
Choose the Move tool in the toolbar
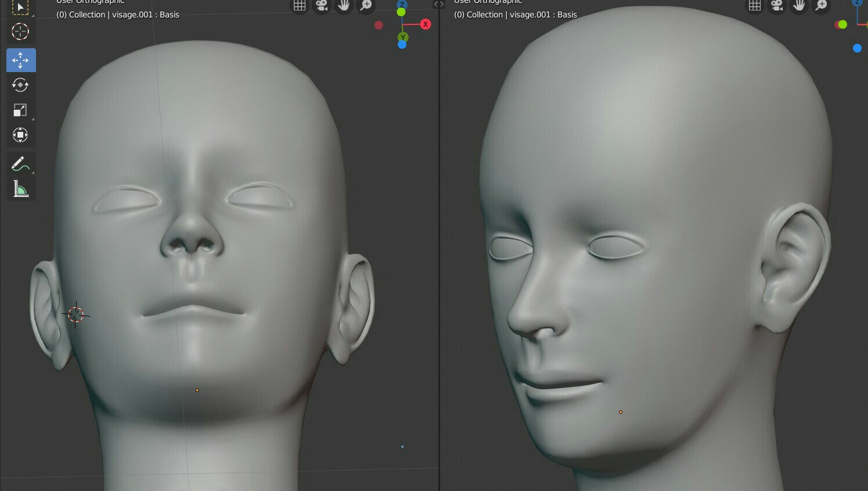(21, 60)
